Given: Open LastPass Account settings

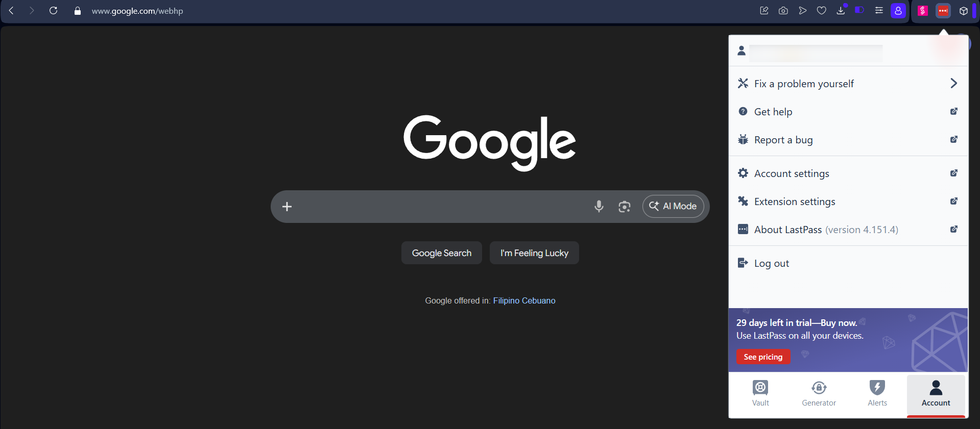Looking at the screenshot, I should [x=848, y=173].
